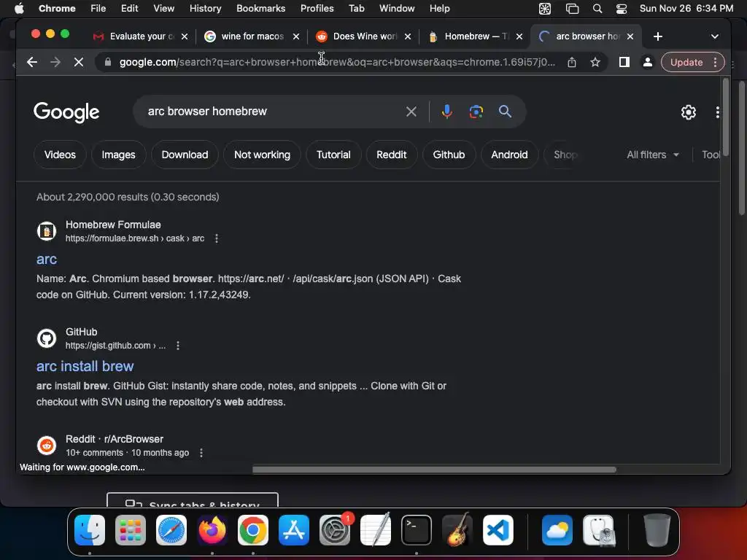Open GarageBand from the Dock
The height and width of the screenshot is (560, 747).
(x=457, y=530)
